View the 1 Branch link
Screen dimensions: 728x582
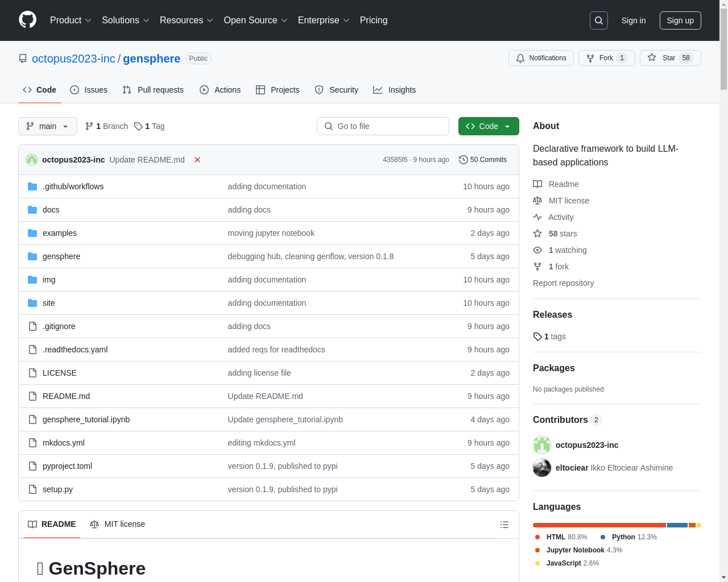tap(106, 126)
